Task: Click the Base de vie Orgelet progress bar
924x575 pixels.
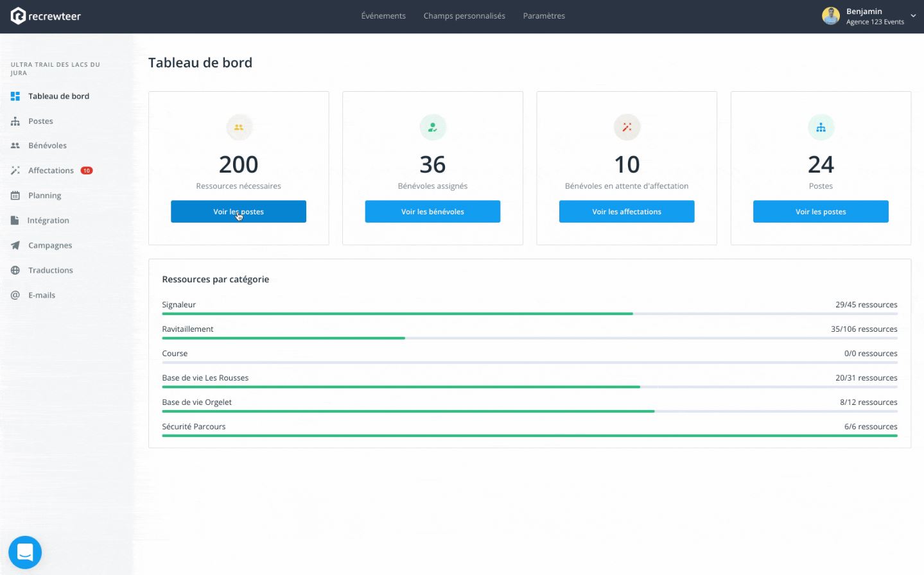Action: click(x=530, y=411)
